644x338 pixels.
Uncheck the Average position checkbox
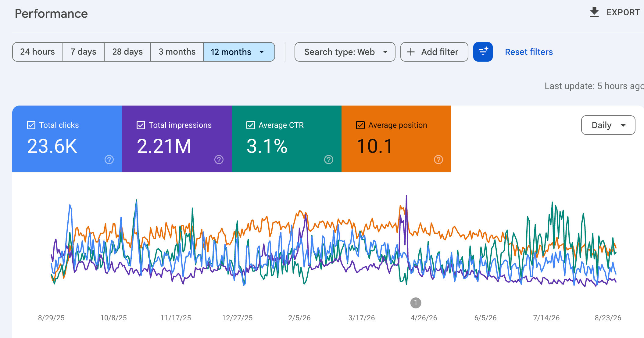[360, 125]
